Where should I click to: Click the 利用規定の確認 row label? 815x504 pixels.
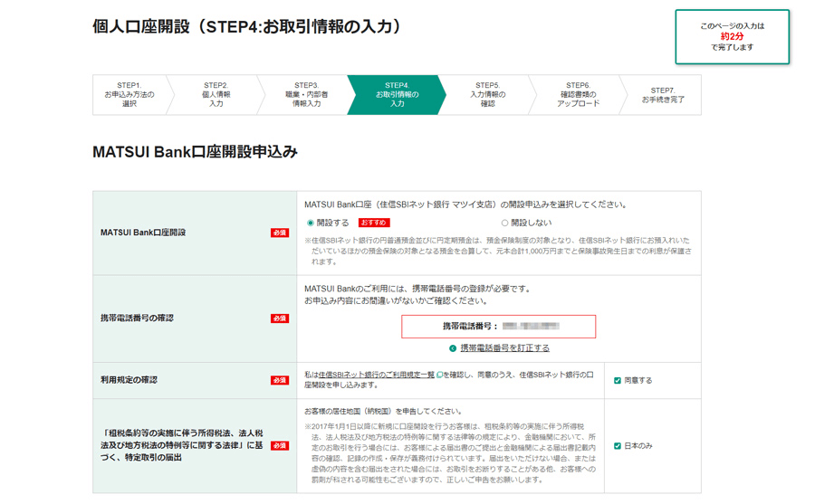pos(129,380)
